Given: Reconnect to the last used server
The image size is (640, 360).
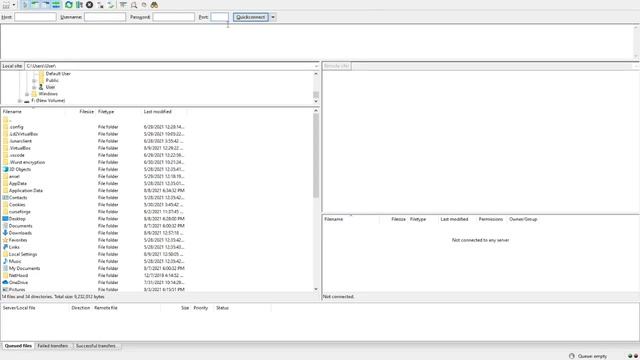Looking at the screenshot, I should (110, 5).
